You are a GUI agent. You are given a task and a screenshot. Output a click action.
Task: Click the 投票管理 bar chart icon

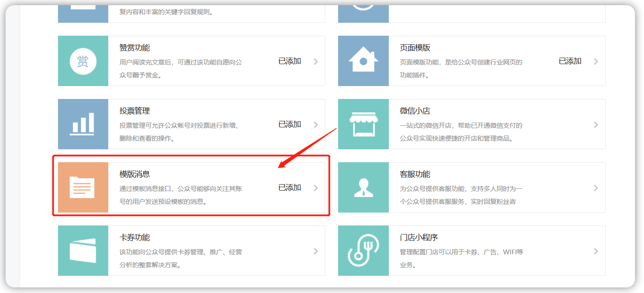[83, 124]
